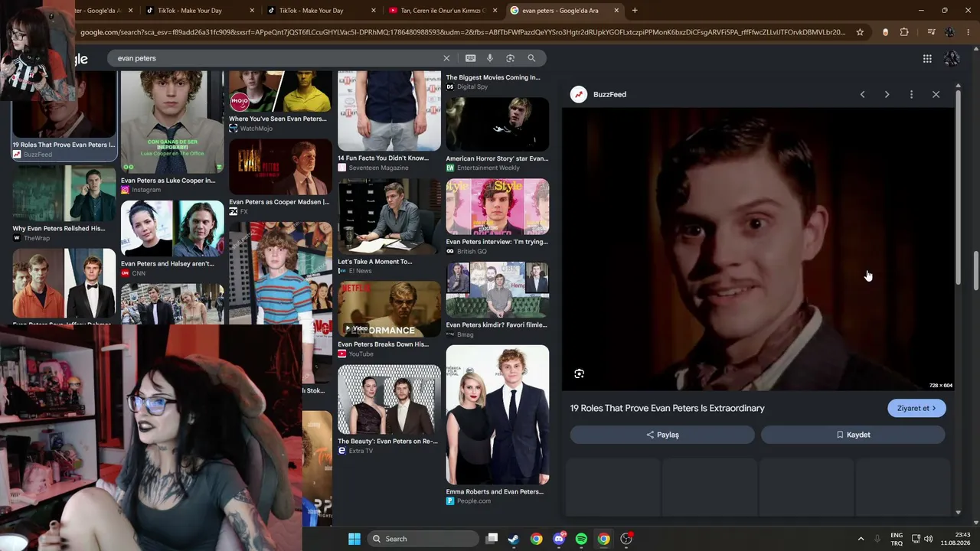Clear the search box with the X icon

[446, 58]
